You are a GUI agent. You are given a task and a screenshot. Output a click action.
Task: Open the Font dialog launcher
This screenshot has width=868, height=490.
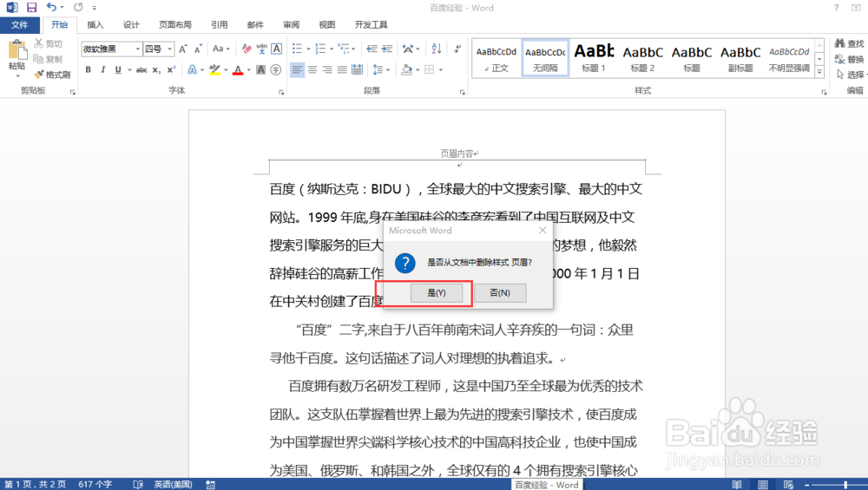281,92
